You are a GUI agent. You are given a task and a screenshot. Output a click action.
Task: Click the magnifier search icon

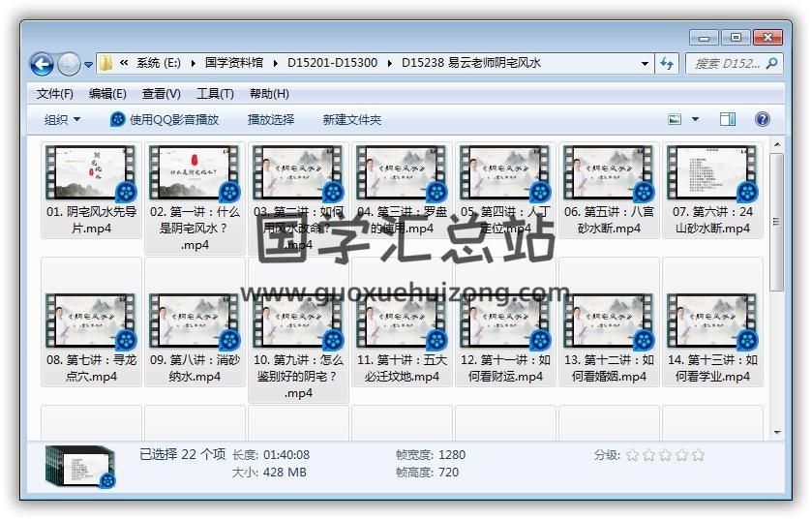point(771,64)
